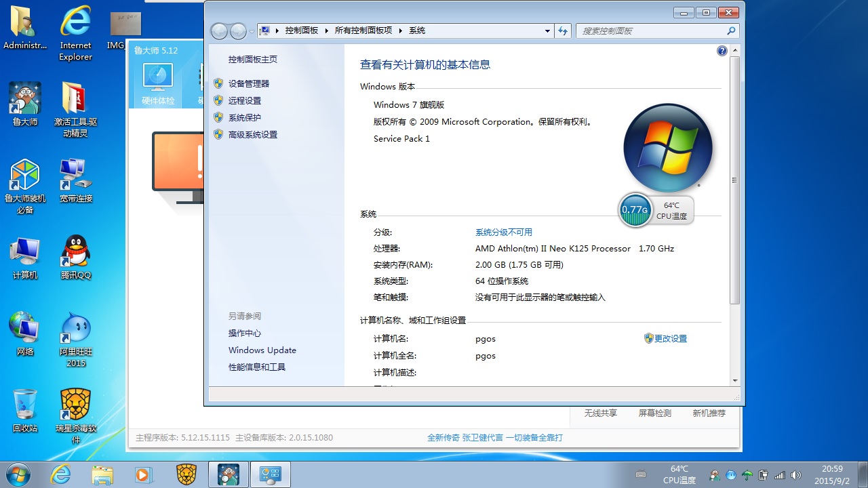Launch 腾讯QQ from the desktop

[75, 258]
